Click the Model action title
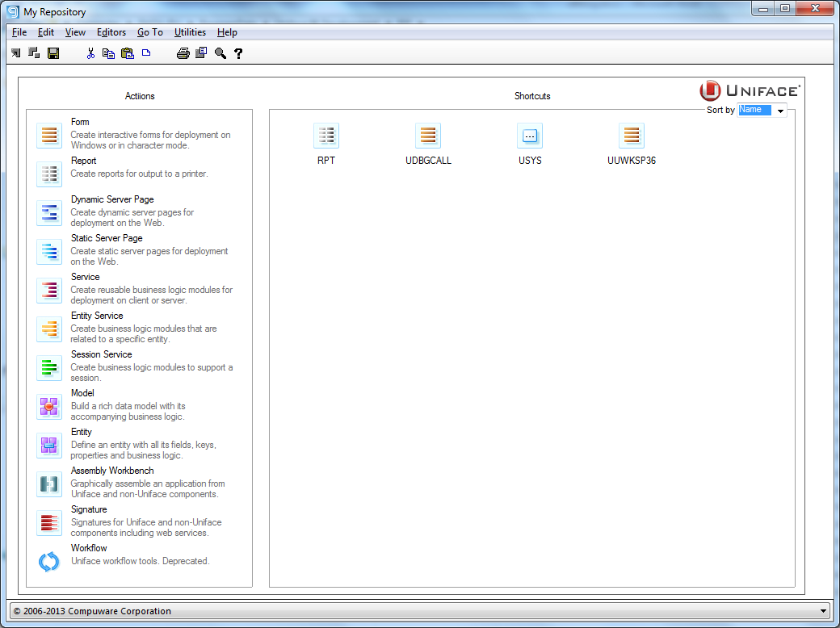Screen dimensions: 840x628 (x=82, y=393)
